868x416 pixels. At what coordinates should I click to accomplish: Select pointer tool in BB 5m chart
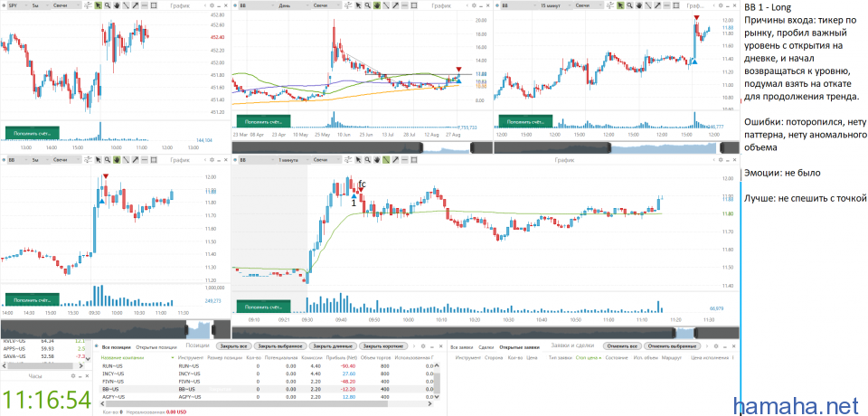click(x=98, y=160)
